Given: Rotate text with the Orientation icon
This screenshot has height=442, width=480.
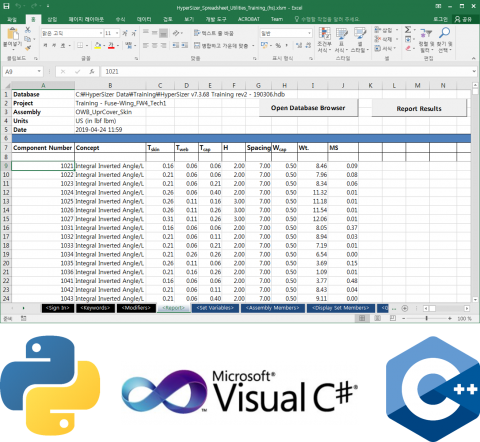Looking at the screenshot, I should point(176,33).
